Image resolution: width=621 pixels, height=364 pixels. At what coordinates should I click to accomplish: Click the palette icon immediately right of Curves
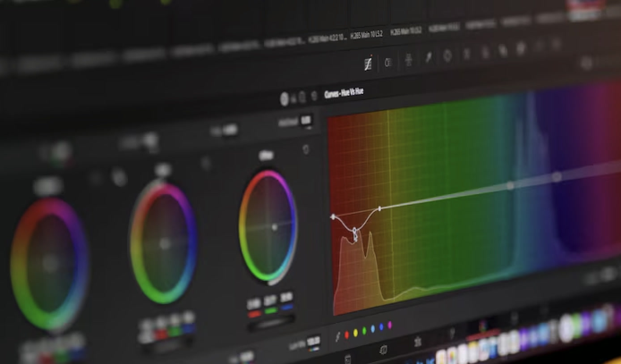(388, 63)
